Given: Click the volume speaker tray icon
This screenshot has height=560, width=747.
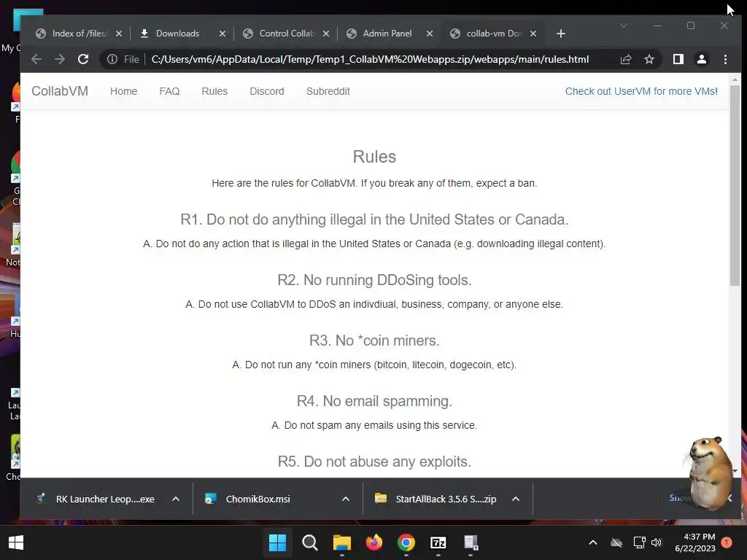Looking at the screenshot, I should [x=657, y=542].
